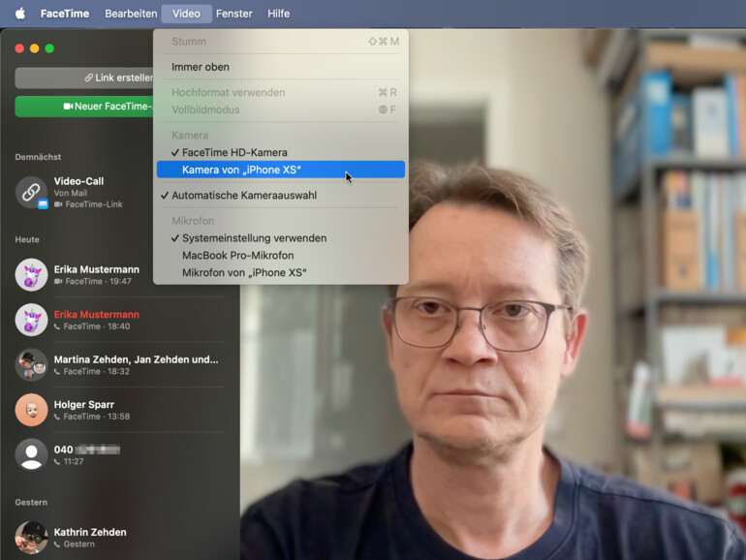Click the generic contact avatar for 040
The width and height of the screenshot is (746, 560).
pyautogui.click(x=31, y=454)
